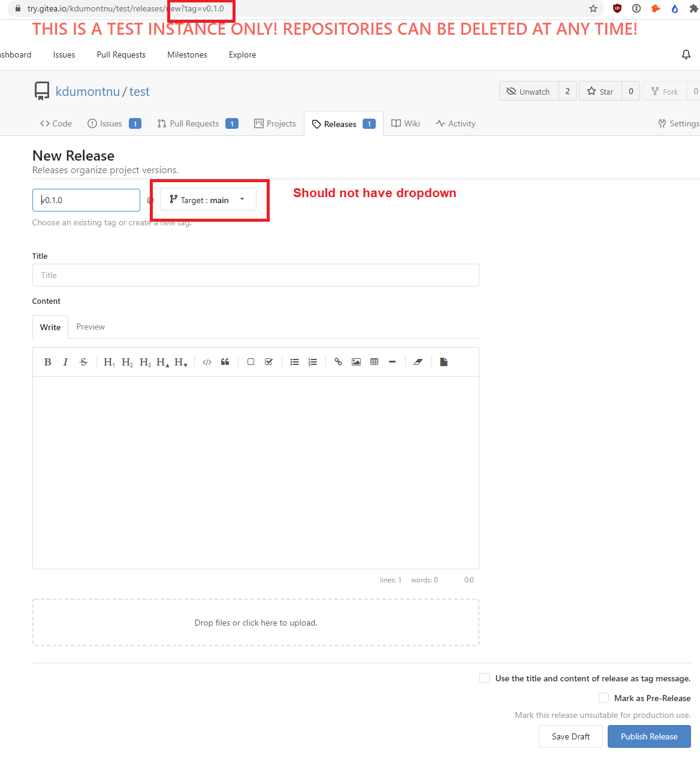This screenshot has width=700, height=758.
Task: Click the Unwatch button
Action: pyautogui.click(x=529, y=91)
